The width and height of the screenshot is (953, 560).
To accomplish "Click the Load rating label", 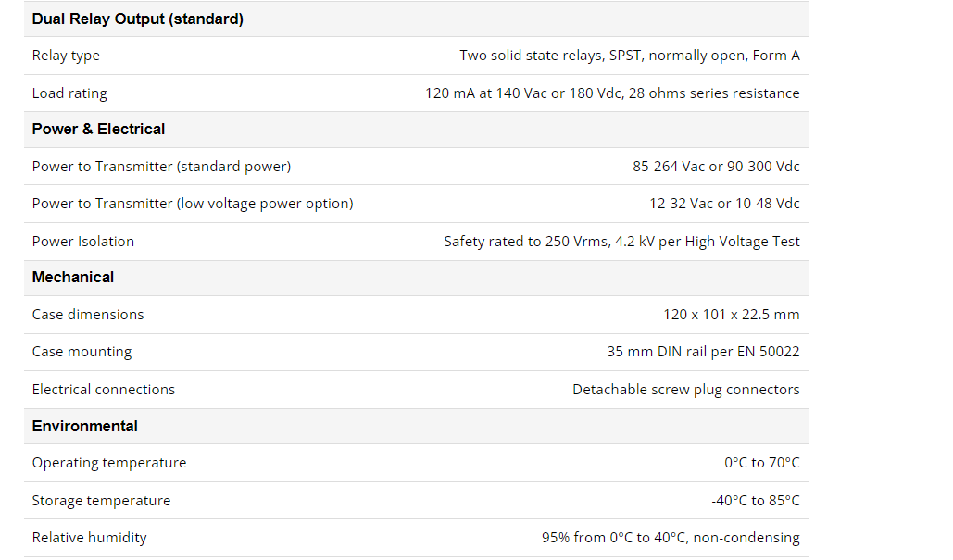I will (x=69, y=93).
